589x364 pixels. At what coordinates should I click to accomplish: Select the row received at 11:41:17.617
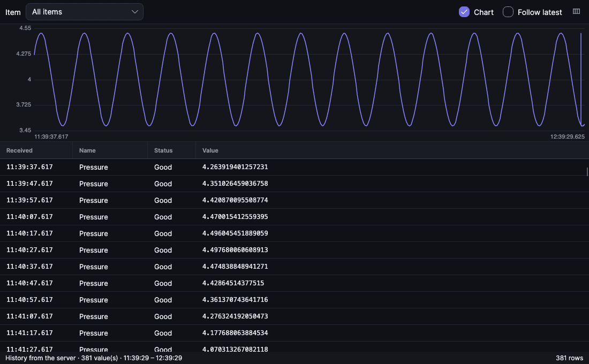pos(294,333)
